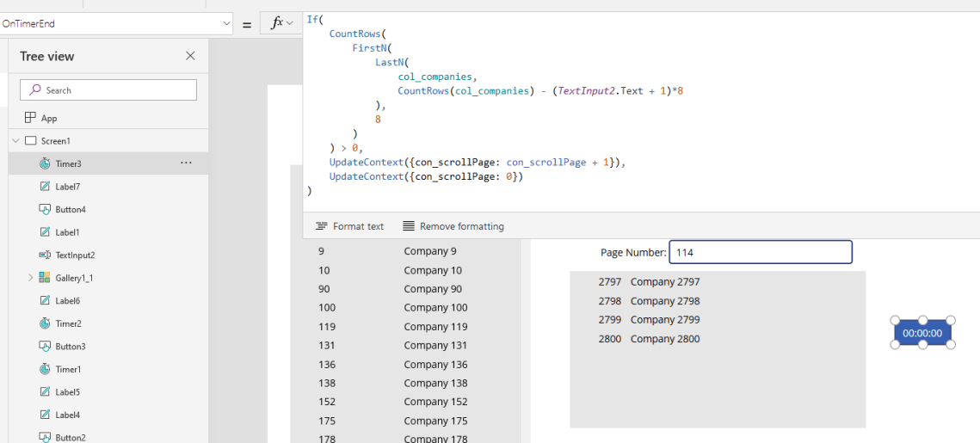Click Remove formatting button

(453, 226)
